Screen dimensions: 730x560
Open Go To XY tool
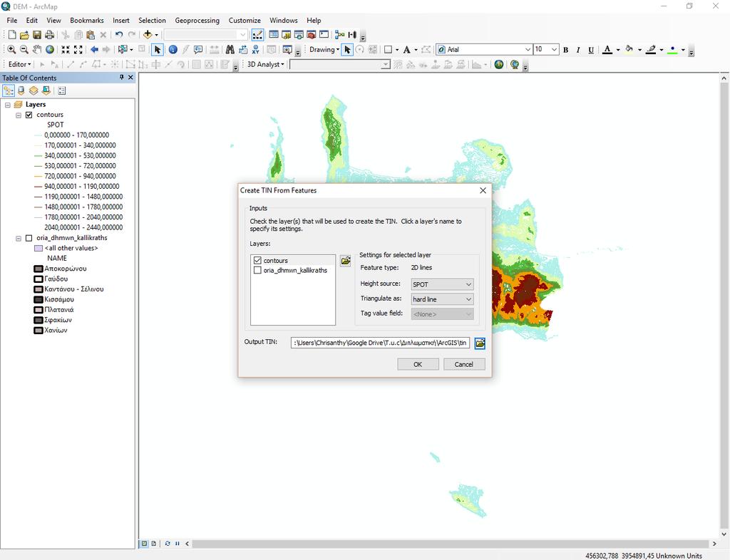(x=256, y=49)
